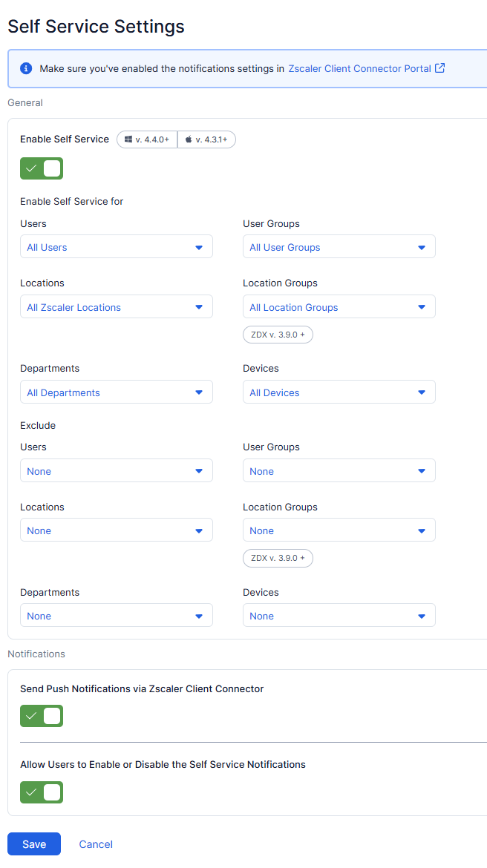Click the Self Service Settings heading
487x868 pixels.
pyautogui.click(x=97, y=26)
